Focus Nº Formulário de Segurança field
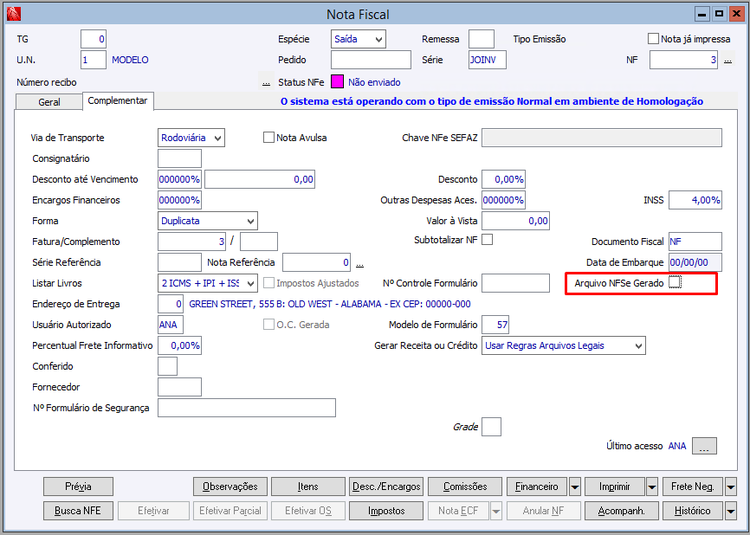The width and height of the screenshot is (750, 535). pos(247,408)
